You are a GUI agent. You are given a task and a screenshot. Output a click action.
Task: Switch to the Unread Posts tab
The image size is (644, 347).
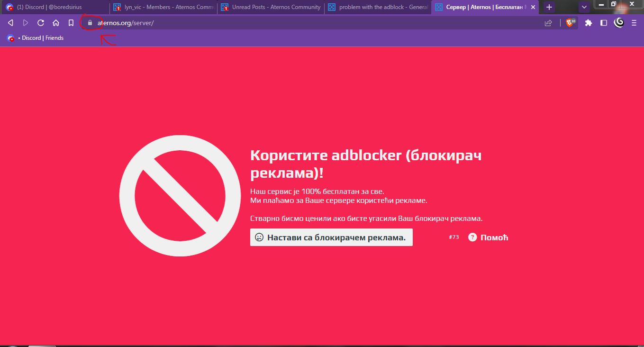(271, 8)
